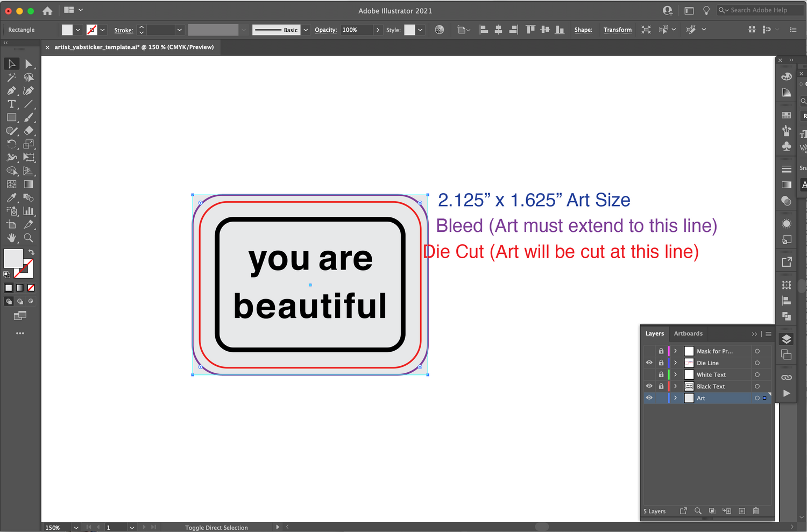Select the Type tool

(11, 104)
